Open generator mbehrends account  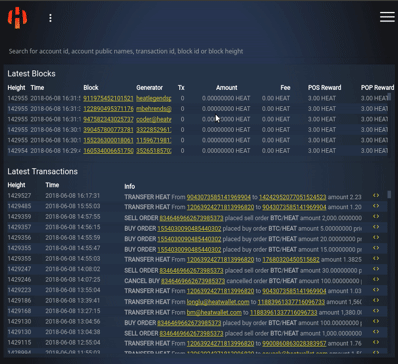tap(154, 109)
